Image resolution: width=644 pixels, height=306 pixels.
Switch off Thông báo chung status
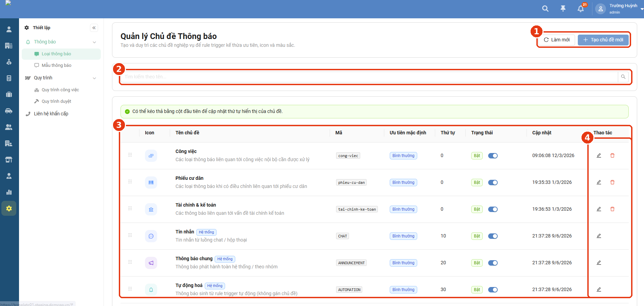[493, 263]
